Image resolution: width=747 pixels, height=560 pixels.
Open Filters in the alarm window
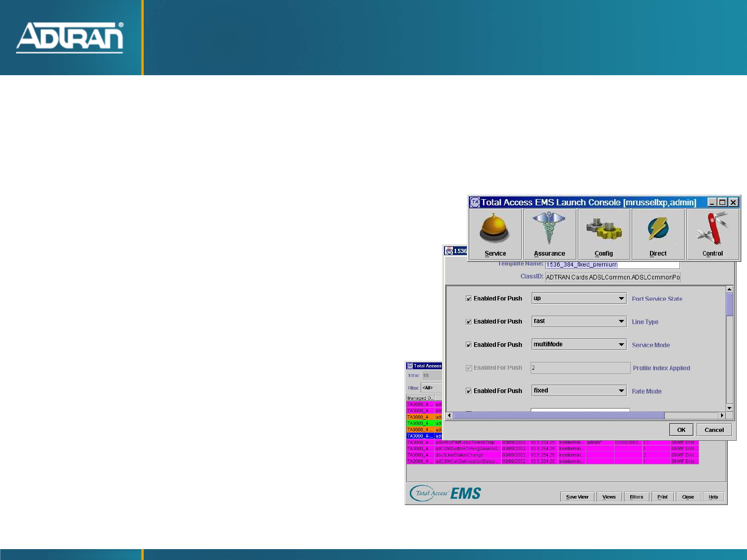(637, 497)
